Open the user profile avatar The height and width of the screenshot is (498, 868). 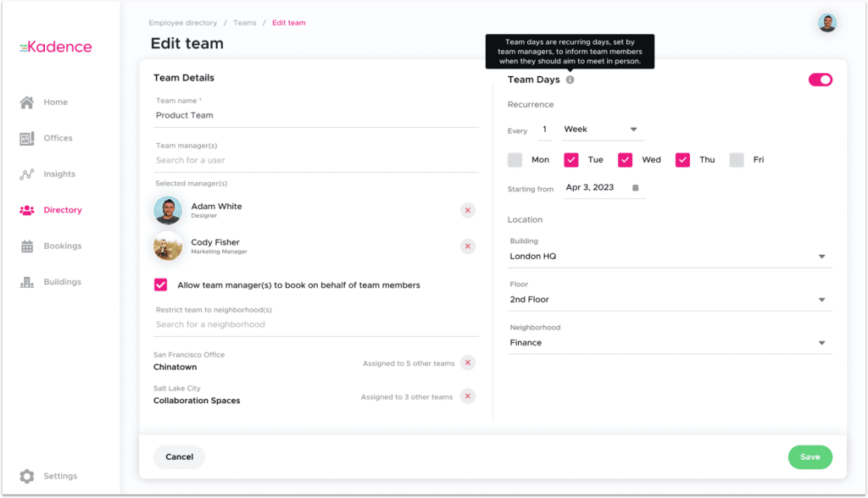pos(827,23)
